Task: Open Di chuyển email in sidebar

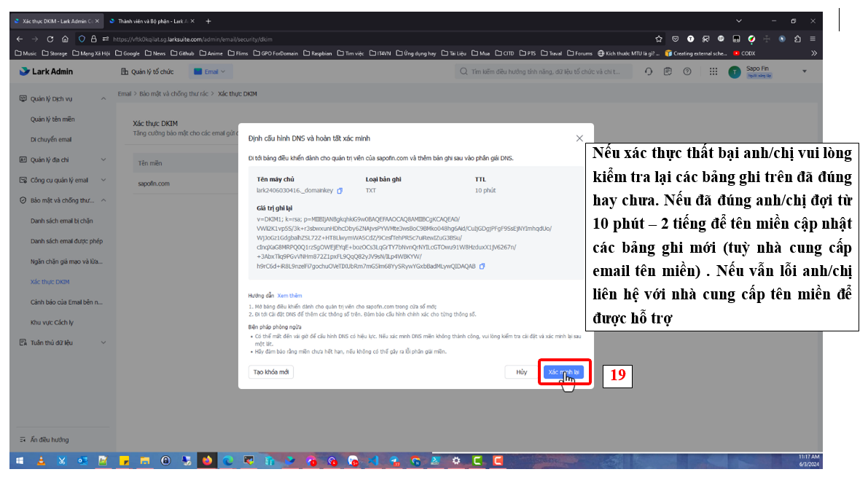Action: [51, 140]
